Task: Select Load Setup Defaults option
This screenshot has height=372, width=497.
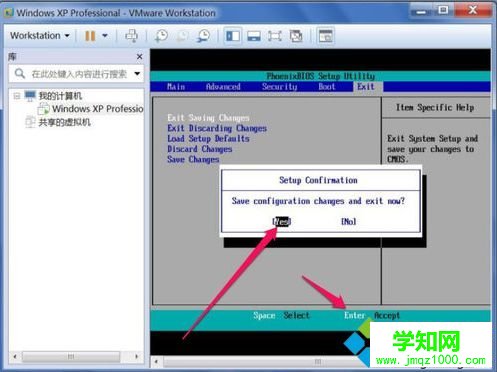Action: click(x=208, y=139)
